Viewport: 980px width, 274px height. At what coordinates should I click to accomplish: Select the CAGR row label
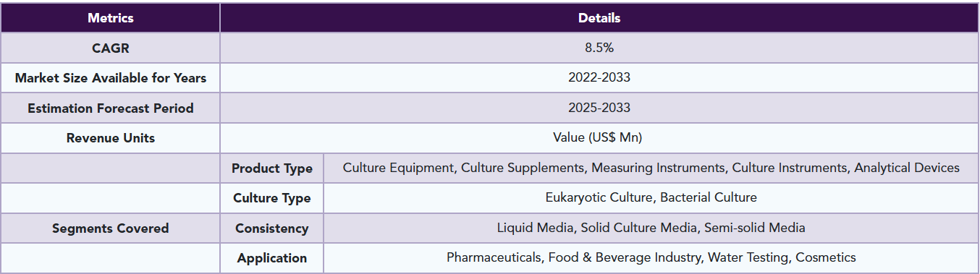[x=111, y=48]
